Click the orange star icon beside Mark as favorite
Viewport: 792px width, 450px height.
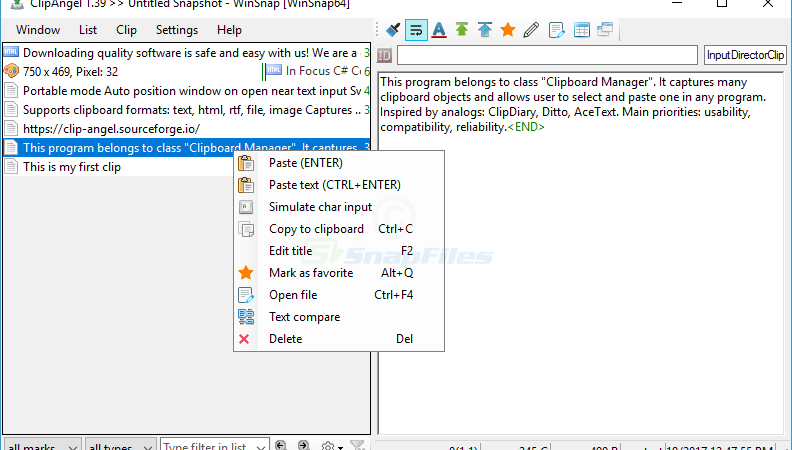click(246, 273)
